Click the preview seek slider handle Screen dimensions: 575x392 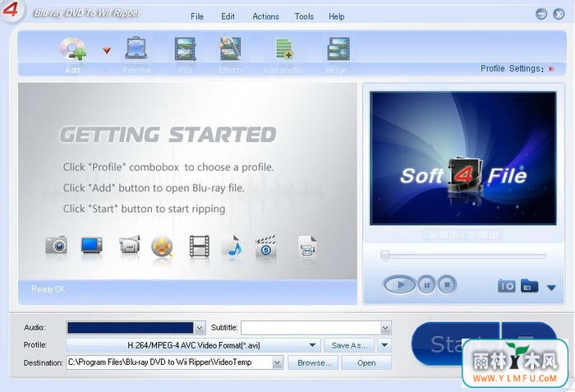(384, 256)
